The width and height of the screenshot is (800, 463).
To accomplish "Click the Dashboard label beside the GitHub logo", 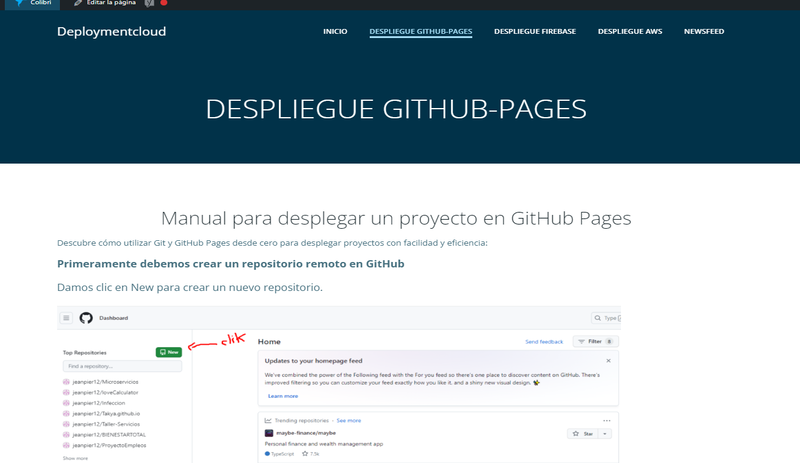I will [113, 318].
